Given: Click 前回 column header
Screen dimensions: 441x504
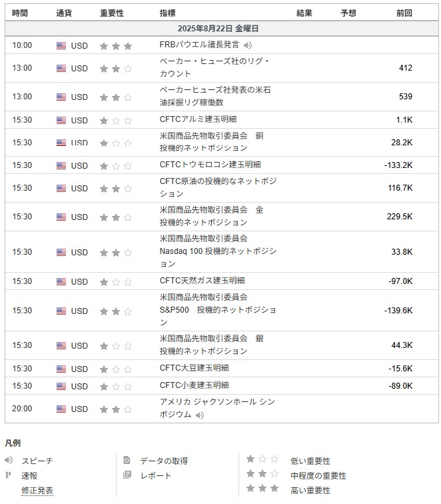Looking at the screenshot, I should click(404, 13).
